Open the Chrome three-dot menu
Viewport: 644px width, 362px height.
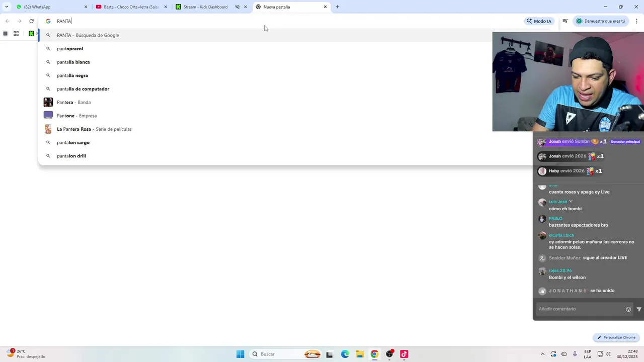tap(636, 21)
